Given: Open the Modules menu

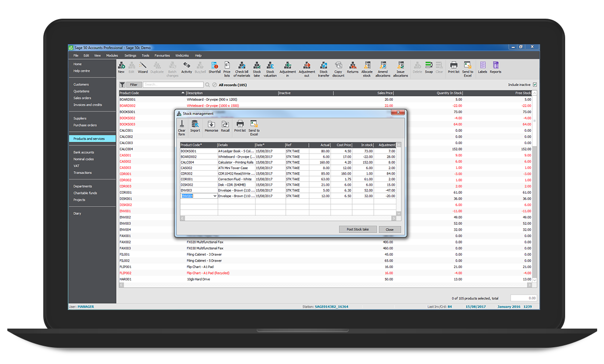Looking at the screenshot, I should click(x=112, y=55).
